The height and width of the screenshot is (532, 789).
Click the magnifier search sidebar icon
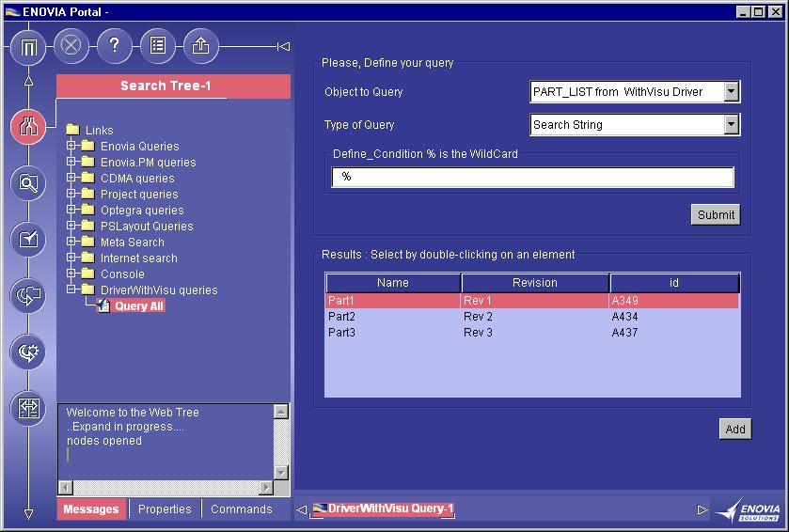(28, 183)
